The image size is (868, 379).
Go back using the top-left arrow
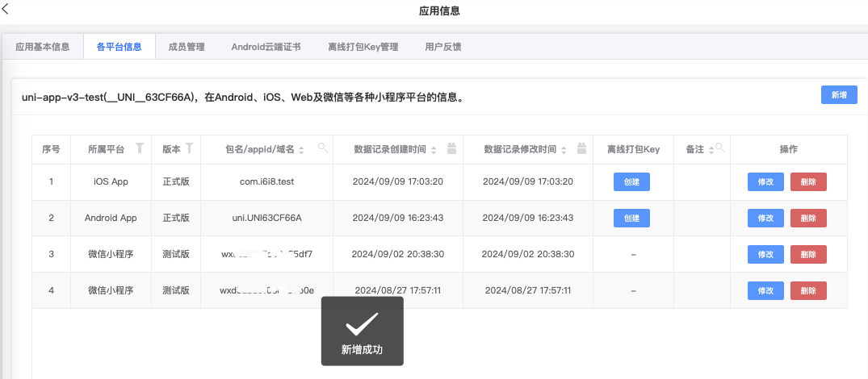(6, 8)
